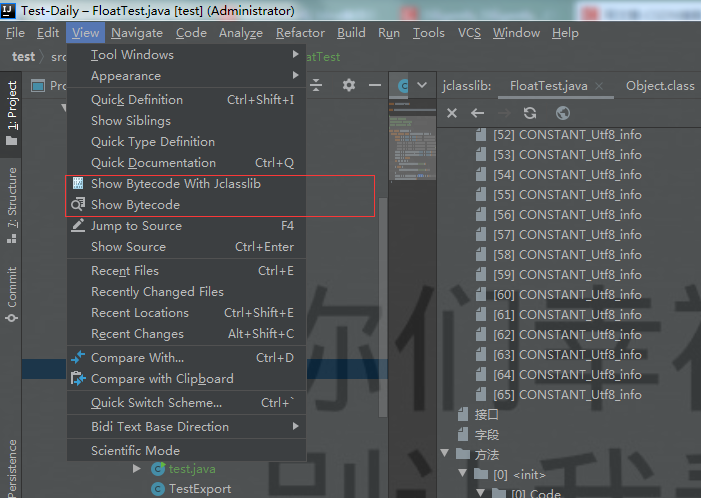This screenshot has height=498, width=701.
Task: Open the Navigate menu
Action: point(137,33)
